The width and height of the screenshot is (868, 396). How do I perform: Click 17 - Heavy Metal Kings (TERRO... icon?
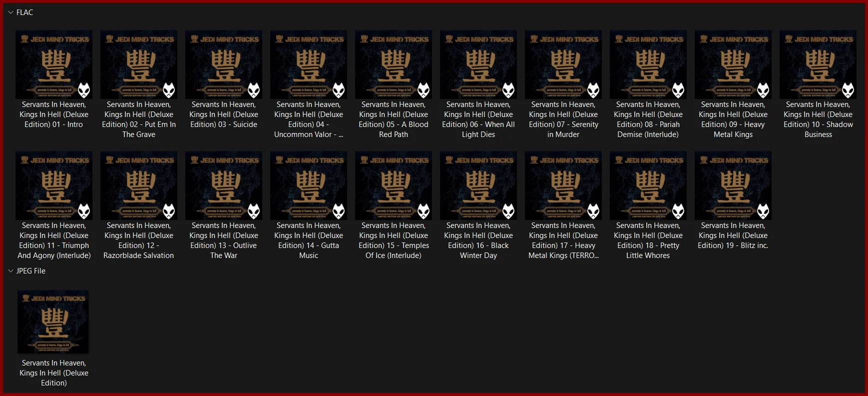coord(563,185)
